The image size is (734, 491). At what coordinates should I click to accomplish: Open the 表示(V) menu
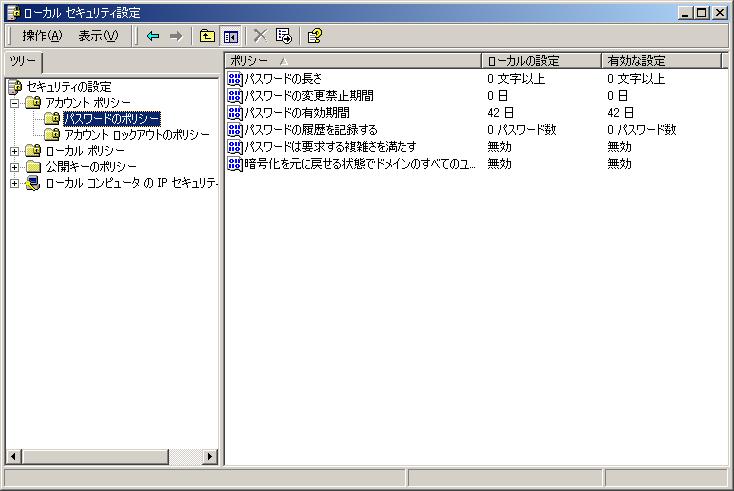[x=98, y=36]
